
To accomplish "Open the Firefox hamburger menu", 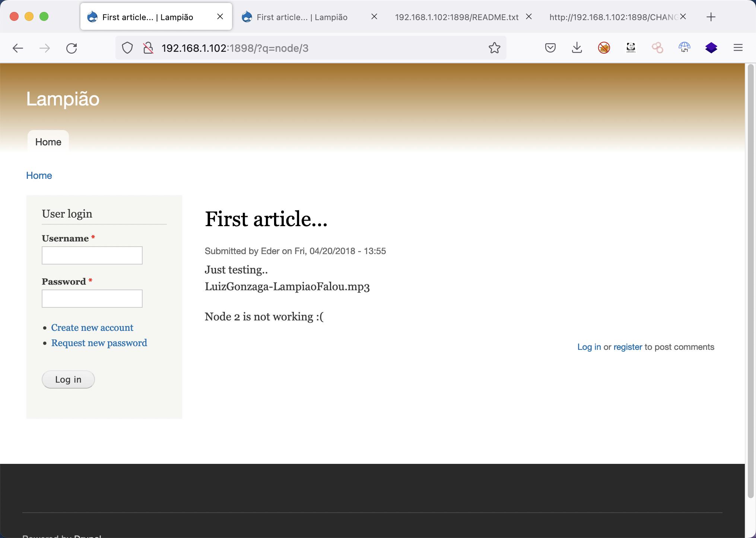I will coord(738,48).
